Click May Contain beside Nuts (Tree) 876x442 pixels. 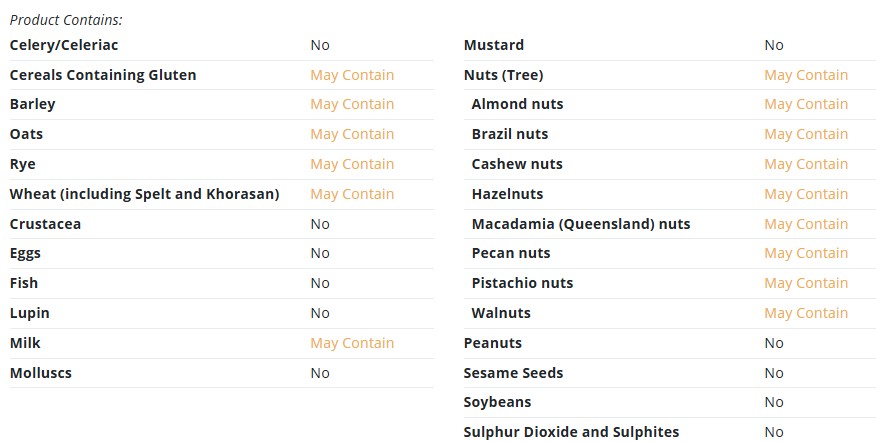coord(806,75)
